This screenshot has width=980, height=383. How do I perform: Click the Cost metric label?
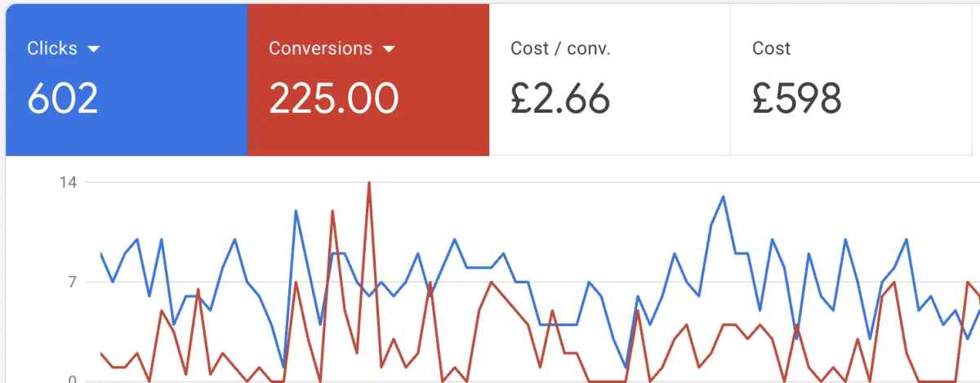(771, 48)
